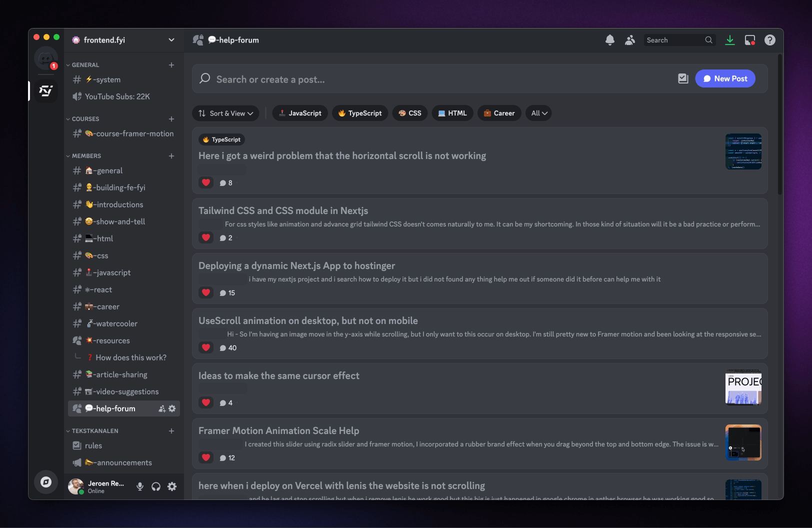Image resolution: width=812 pixels, height=528 pixels.
Task: Toggle Career tag filter
Action: coord(499,113)
